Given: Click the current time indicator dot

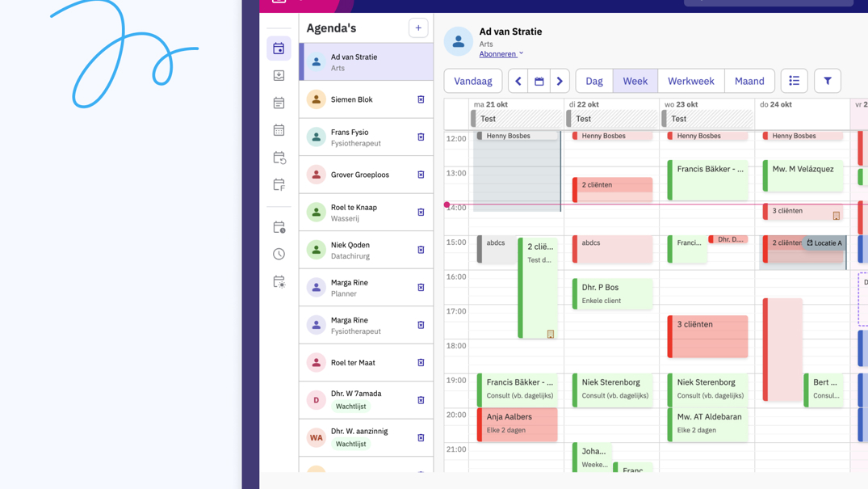Looking at the screenshot, I should click(447, 204).
